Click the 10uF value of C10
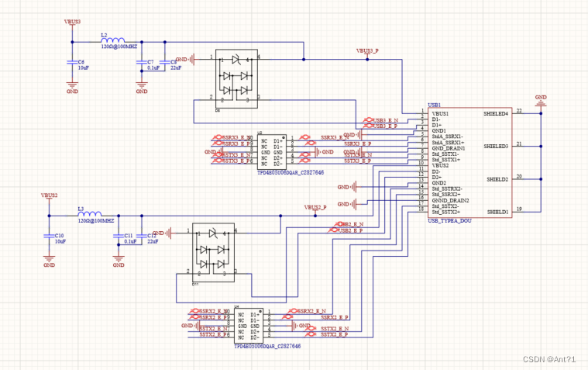The height and width of the screenshot is (370, 588). (x=60, y=241)
